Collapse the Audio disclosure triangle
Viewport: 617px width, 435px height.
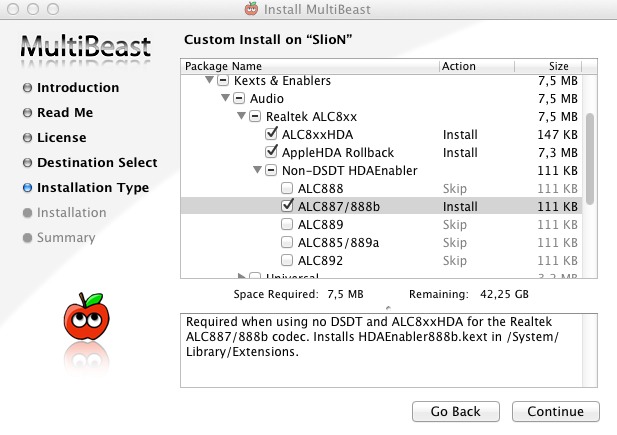point(225,98)
